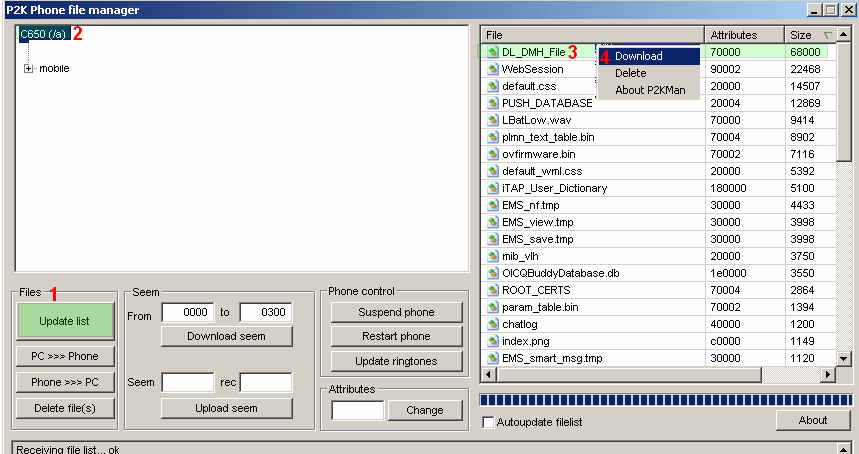
Task: Click the Attributes input field
Action: [x=358, y=410]
